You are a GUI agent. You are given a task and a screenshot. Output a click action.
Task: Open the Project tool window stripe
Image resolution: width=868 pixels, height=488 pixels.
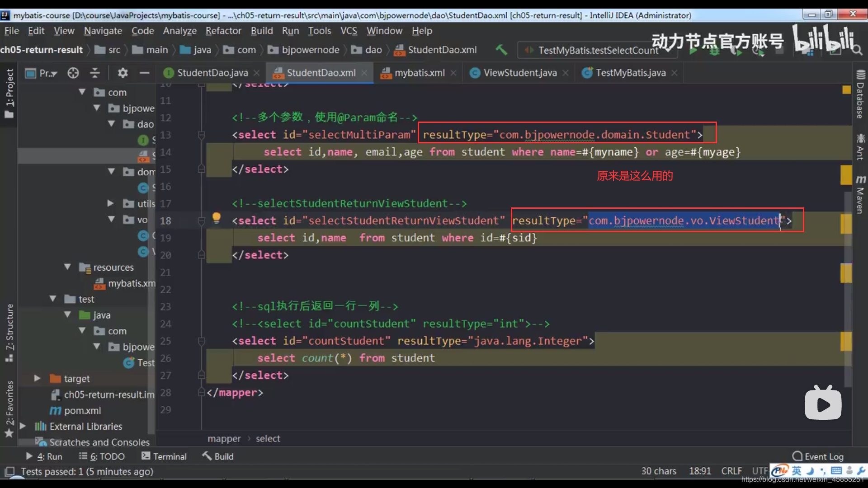pyautogui.click(x=9, y=93)
